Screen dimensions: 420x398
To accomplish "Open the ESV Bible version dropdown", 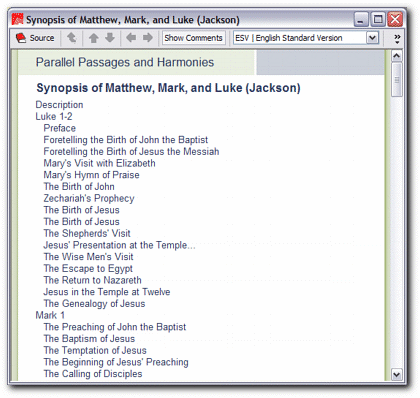I will click(x=372, y=38).
